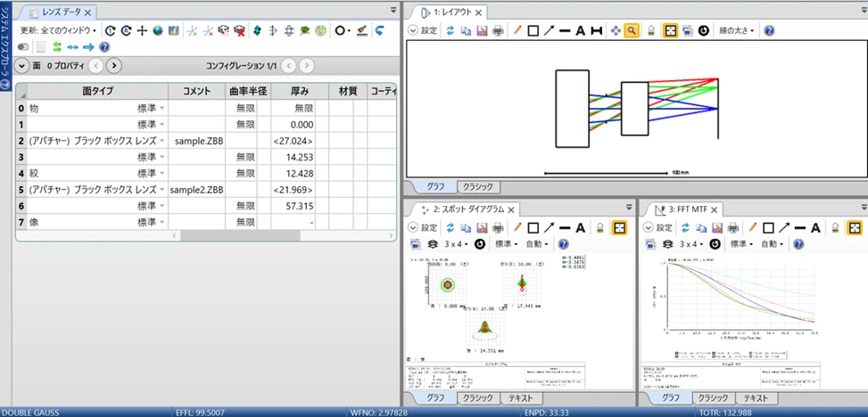Image resolution: width=868 pixels, height=417 pixels.
Task: Select the text annotation A tool in Layout
Action: point(580,30)
